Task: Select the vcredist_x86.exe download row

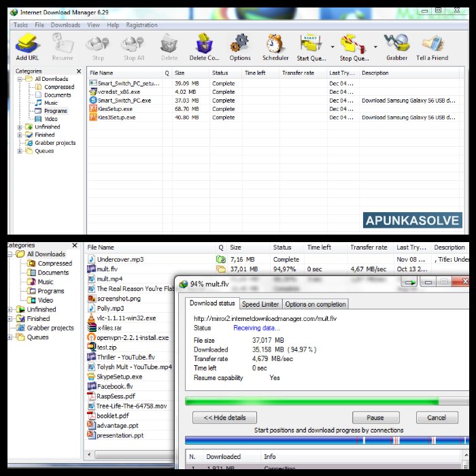Action: point(275,92)
